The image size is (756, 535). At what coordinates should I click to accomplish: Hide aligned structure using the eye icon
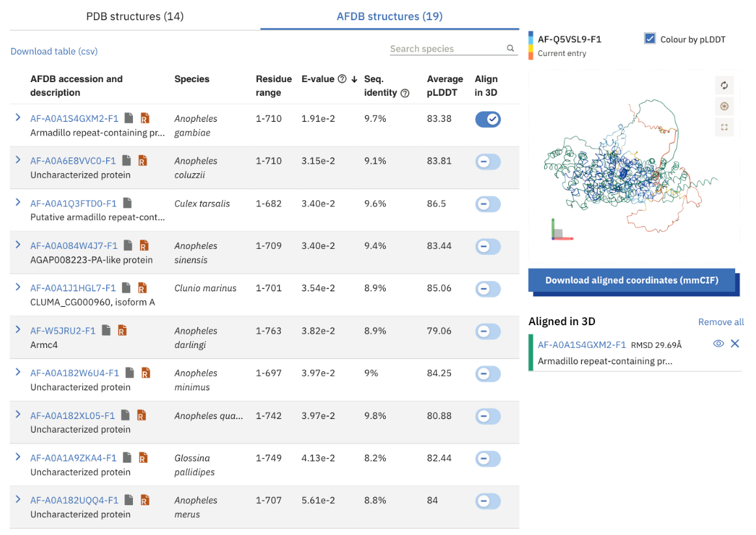click(x=718, y=343)
